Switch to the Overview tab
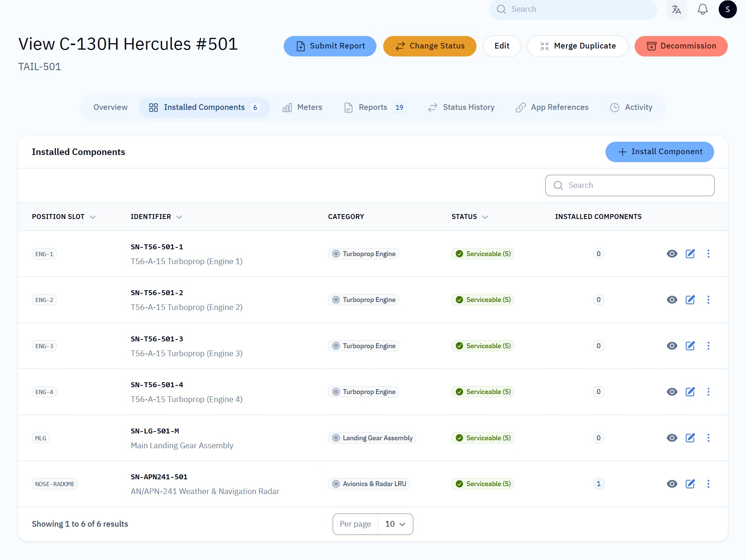The width and height of the screenshot is (746, 560). coord(110,108)
